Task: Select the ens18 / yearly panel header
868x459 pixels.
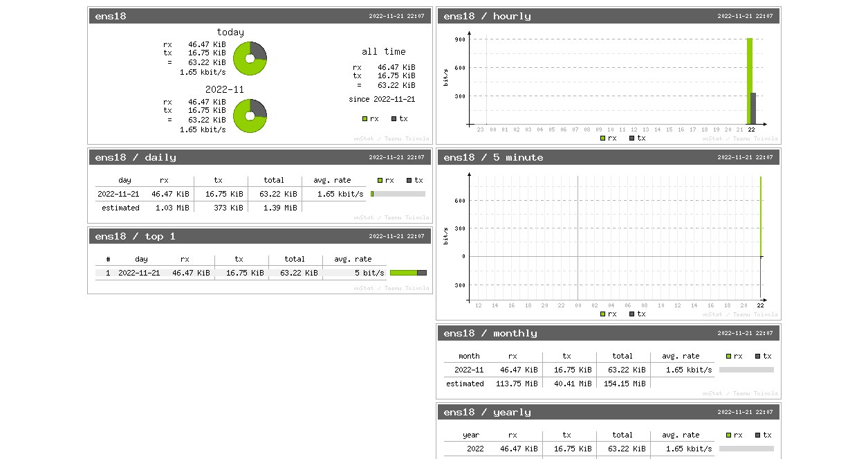Action: 609,412
